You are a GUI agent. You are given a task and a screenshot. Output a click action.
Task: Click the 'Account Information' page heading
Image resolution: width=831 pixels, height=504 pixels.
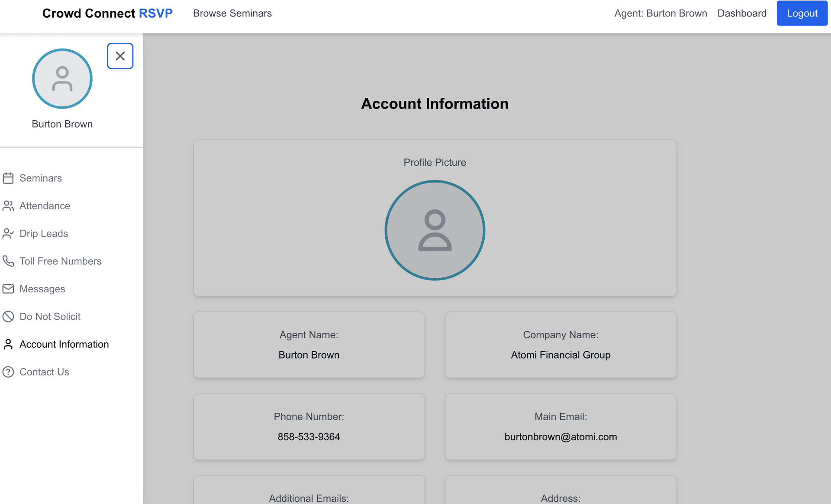pyautogui.click(x=435, y=104)
